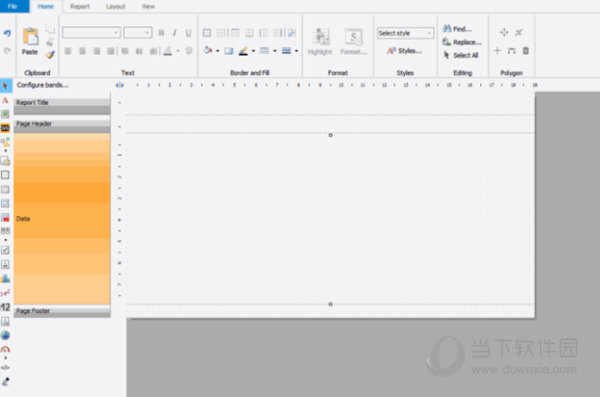Click the polygon delete point trash icon
The height and width of the screenshot is (397, 600).
(526, 51)
